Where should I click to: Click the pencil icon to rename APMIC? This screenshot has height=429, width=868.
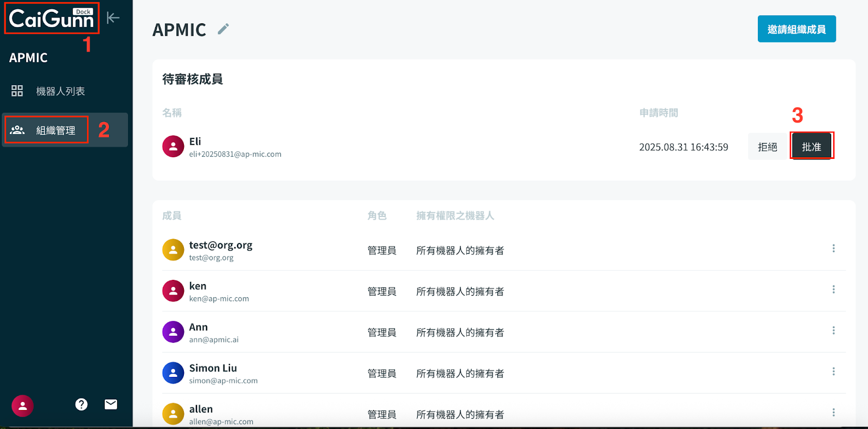(x=223, y=29)
